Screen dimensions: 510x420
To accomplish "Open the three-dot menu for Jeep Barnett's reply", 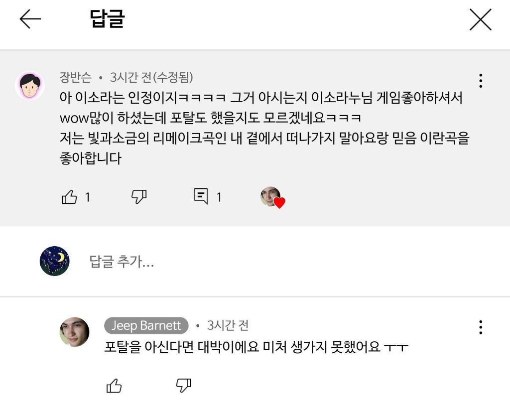I will (481, 327).
